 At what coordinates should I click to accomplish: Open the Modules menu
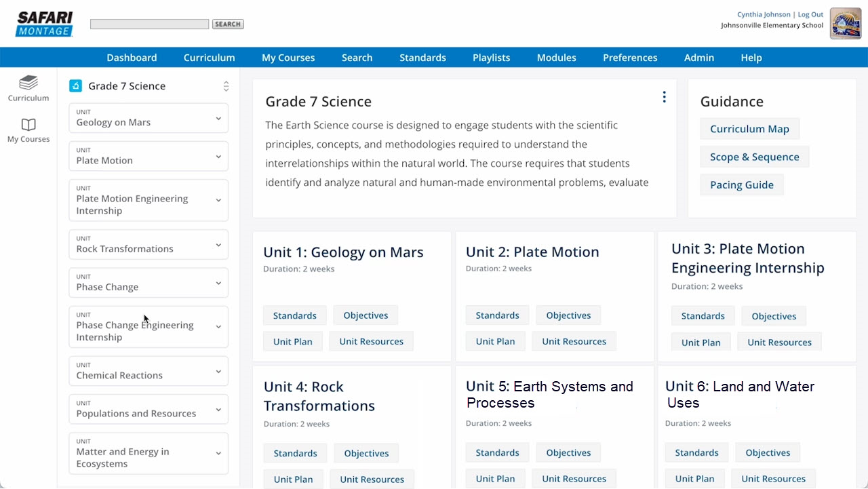556,58
